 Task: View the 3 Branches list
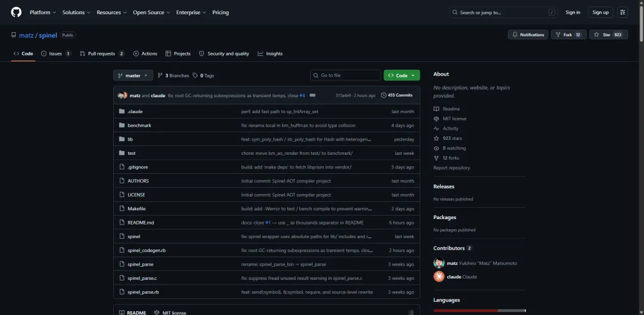174,76
